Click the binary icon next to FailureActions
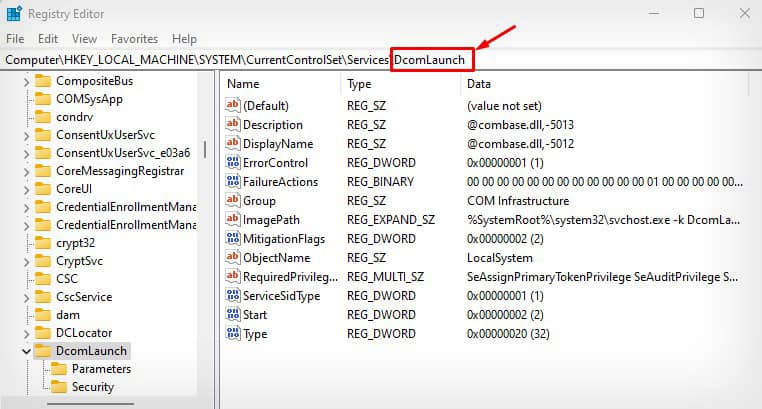Viewport: 762px width, 409px height. tap(233, 181)
